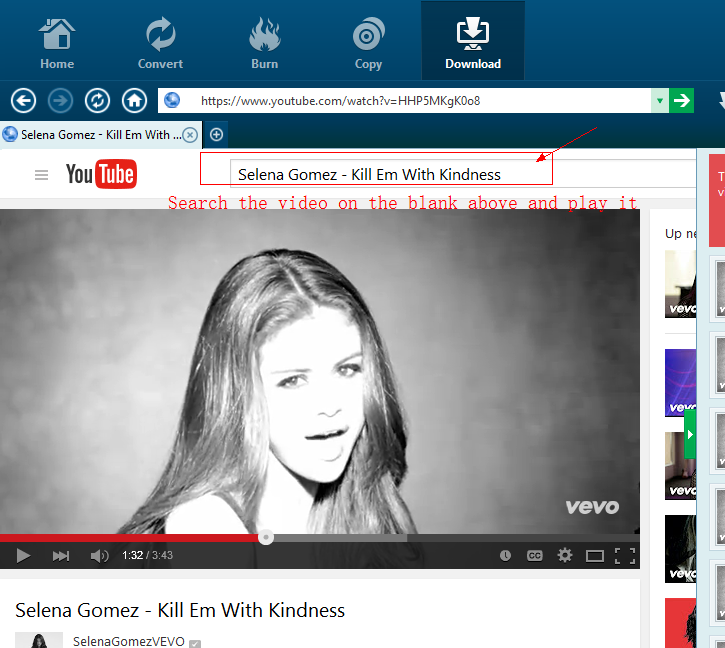Screen dimensions: 725x648
Task: Click the vevo watermark in the video
Action: (592, 507)
